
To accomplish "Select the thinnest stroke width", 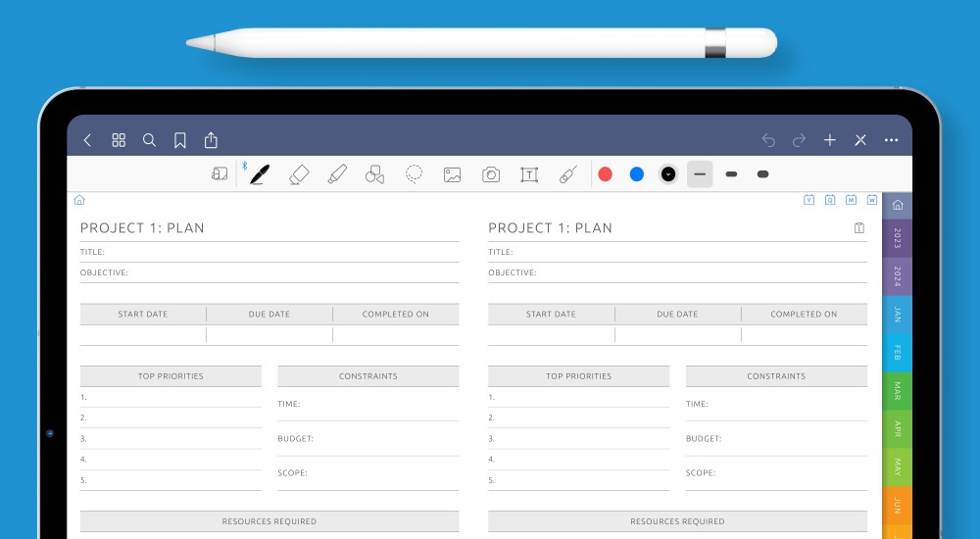I will (x=699, y=174).
